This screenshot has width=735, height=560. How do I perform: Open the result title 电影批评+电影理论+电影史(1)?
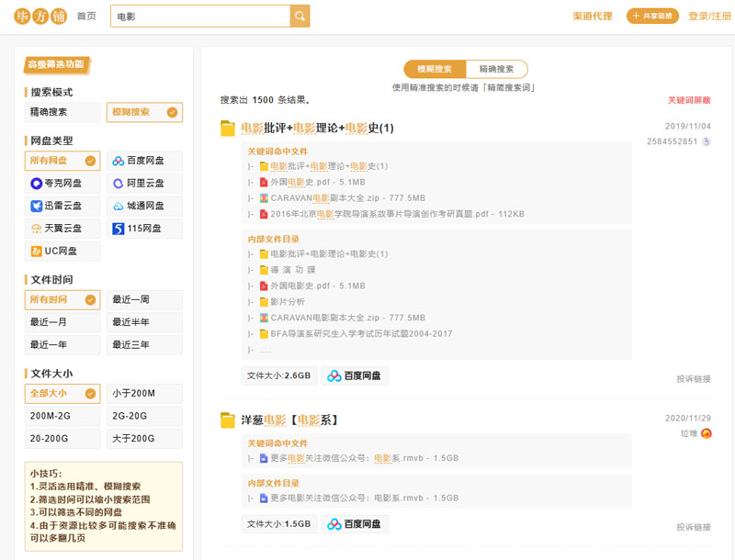pyautogui.click(x=317, y=129)
